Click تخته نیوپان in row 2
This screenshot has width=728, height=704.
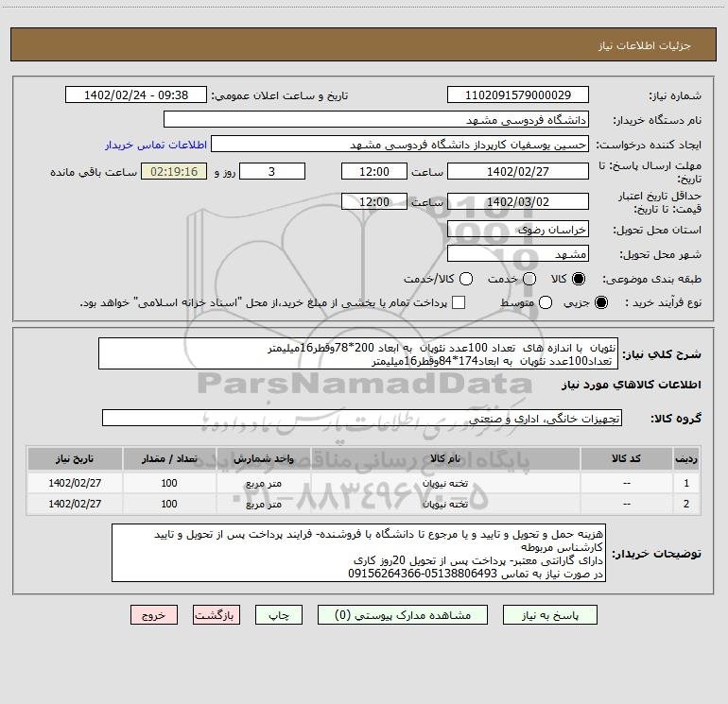coord(444,504)
